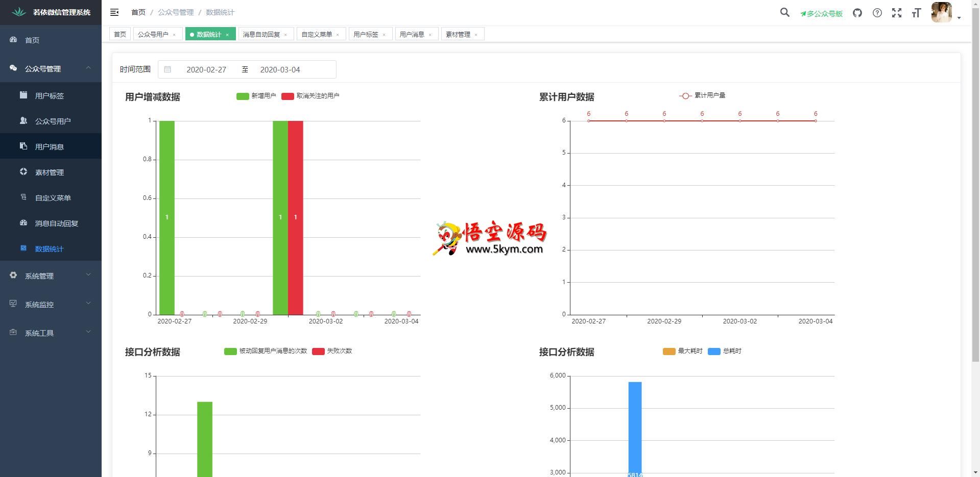Click the 公众号用户 sidebar icon

point(23,121)
